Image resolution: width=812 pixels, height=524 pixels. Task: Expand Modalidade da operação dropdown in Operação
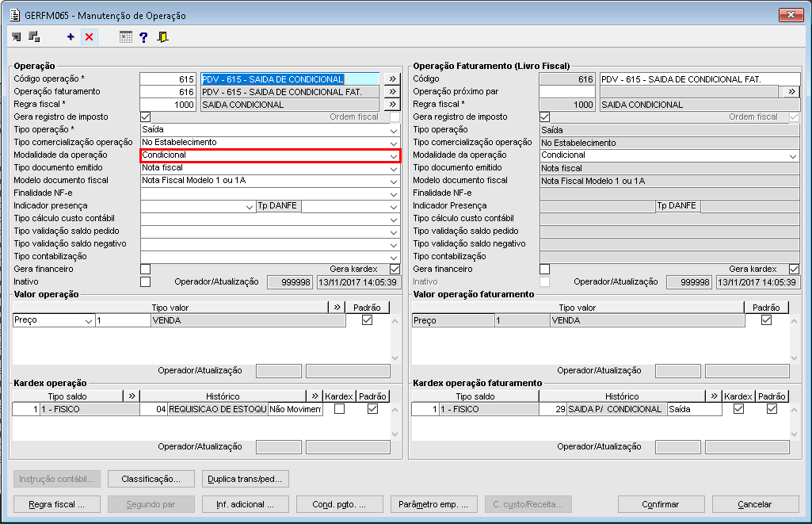click(394, 155)
